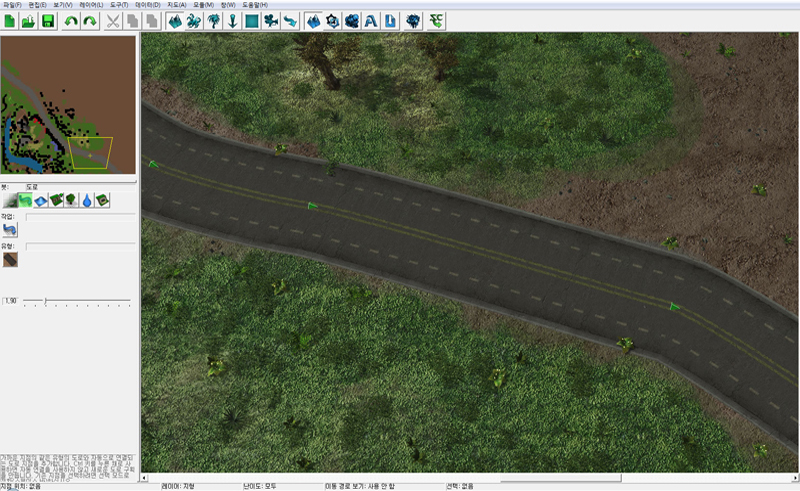Image resolution: width=800 pixels, height=491 pixels.
Task: Launch Test Document SC icon
Action: point(436,21)
